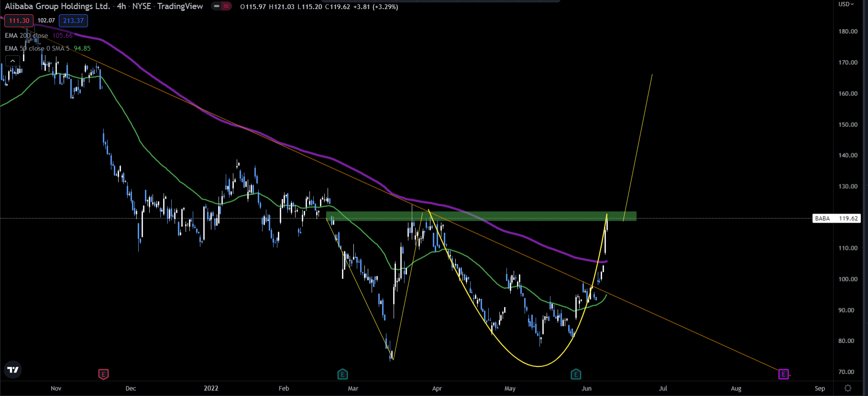Viewport: 868px width, 396px height.
Task: Click the 102.07 value between price boxes
Action: 46,21
